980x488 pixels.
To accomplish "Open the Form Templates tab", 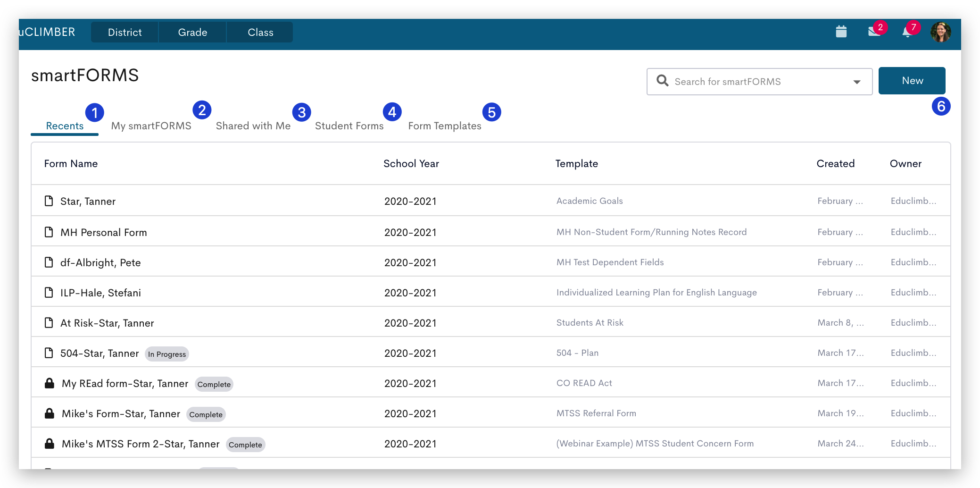I will coord(445,126).
